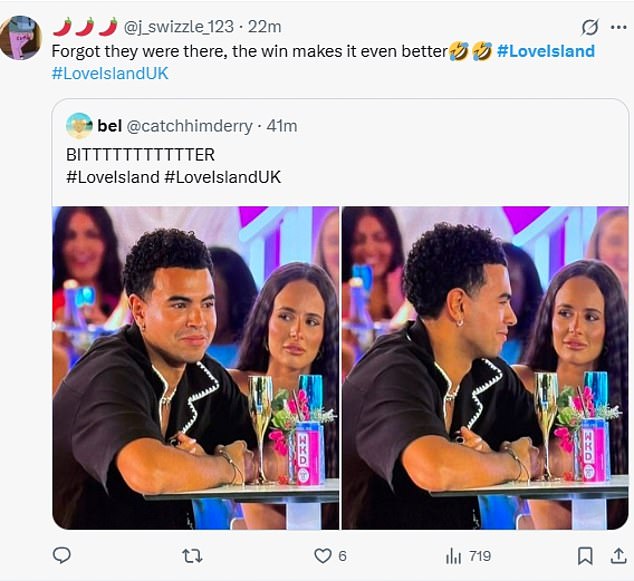Viewport: 634px width, 581px height.
Task: Open quoted tweet text BITTTTTTTTTTTER
Action: pos(140,155)
